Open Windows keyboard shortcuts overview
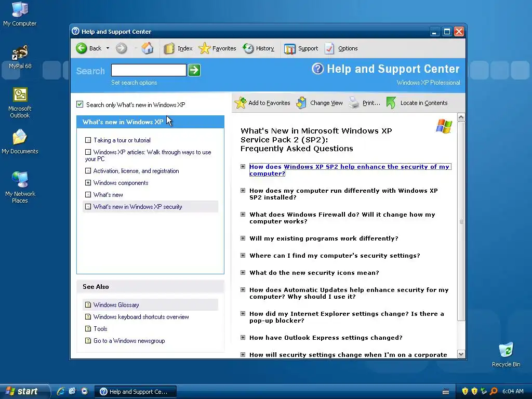532x399 pixels. 141,316
